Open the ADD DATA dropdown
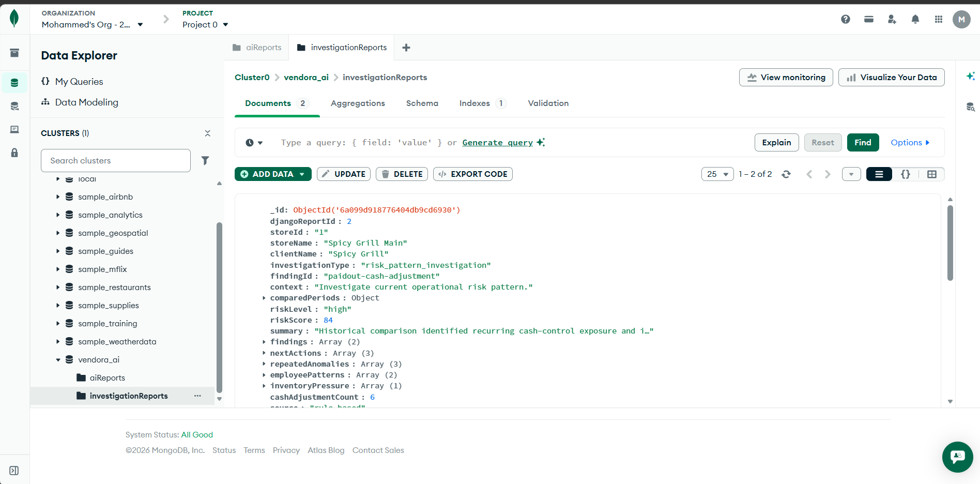 coord(273,174)
